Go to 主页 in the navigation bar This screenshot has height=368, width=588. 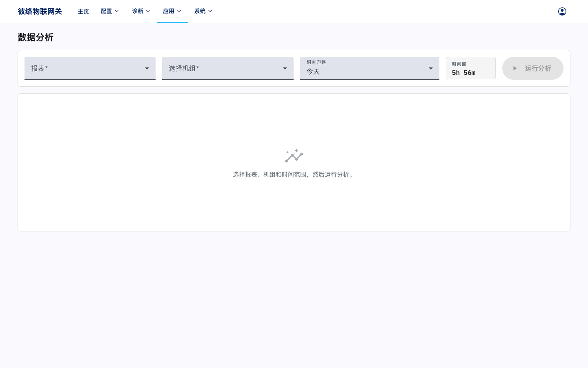83,11
